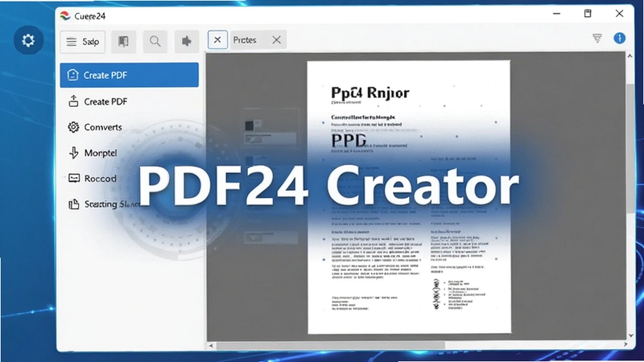Switch to the Prctes tab

(x=245, y=39)
